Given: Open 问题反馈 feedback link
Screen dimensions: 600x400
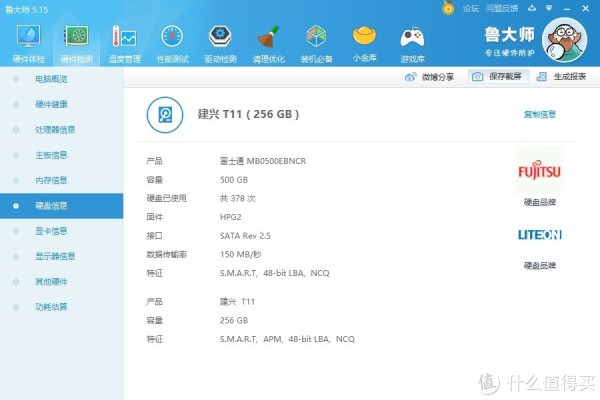Looking at the screenshot, I should (502, 8).
